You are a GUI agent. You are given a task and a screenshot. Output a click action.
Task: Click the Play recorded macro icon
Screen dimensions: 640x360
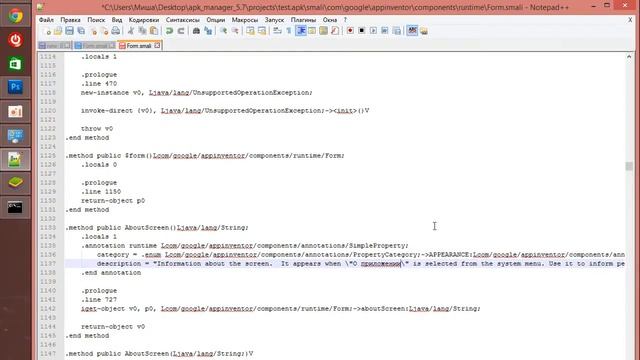pyautogui.click(x=373, y=31)
